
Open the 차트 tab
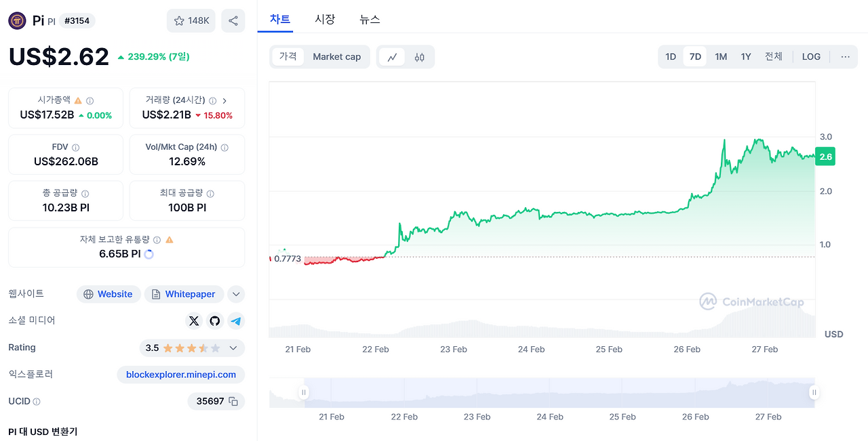pyautogui.click(x=280, y=20)
